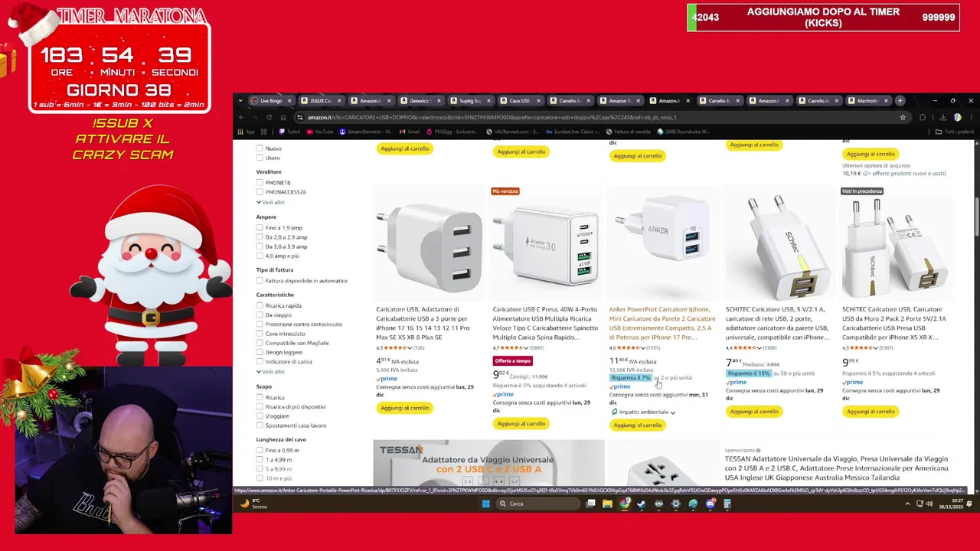This screenshot has width=980, height=551.
Task: Add the 7,49€ SCHITEC charger to cart
Action: pos(753,412)
